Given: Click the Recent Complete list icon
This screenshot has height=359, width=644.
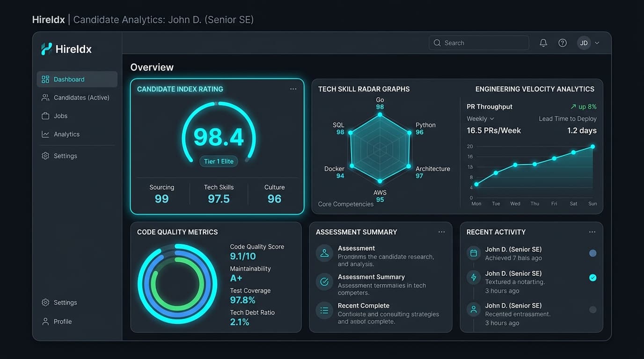Looking at the screenshot, I should (324, 310).
